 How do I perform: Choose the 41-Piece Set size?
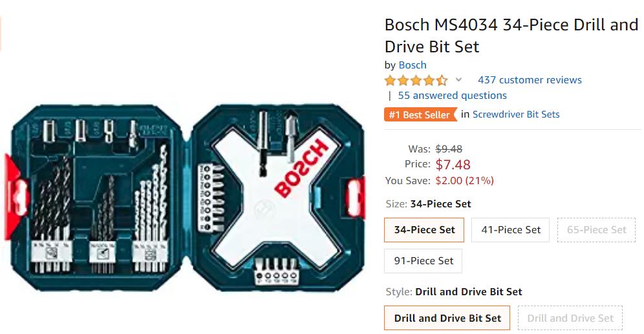(511, 230)
